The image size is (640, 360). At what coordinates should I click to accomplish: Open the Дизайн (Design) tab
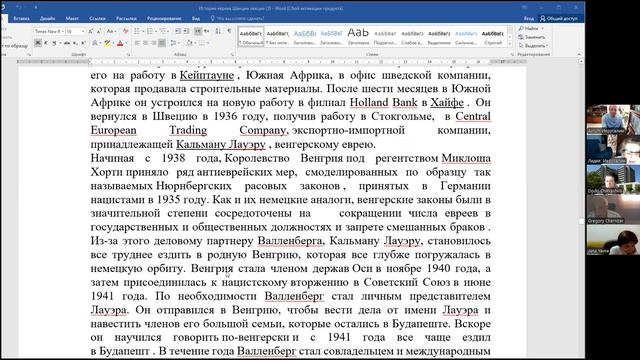[47, 18]
